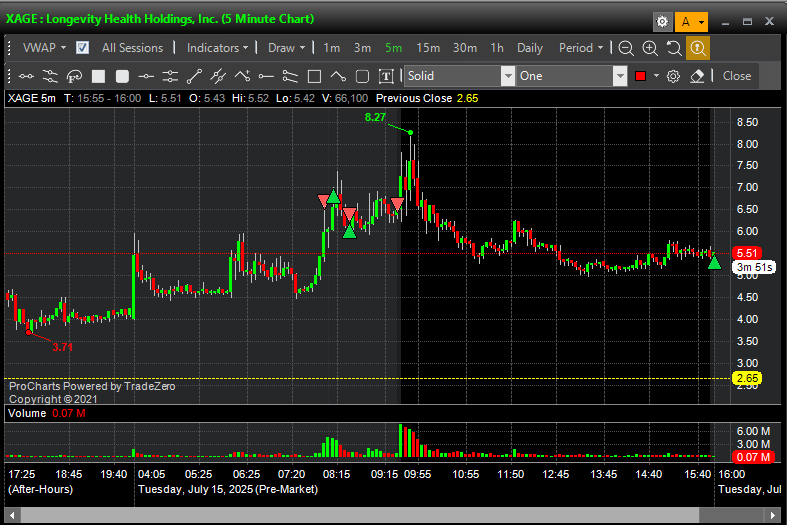Screen dimensions: 787x525
Task: Select the Fibonacci spiral drawing tool
Action: click(x=74, y=76)
